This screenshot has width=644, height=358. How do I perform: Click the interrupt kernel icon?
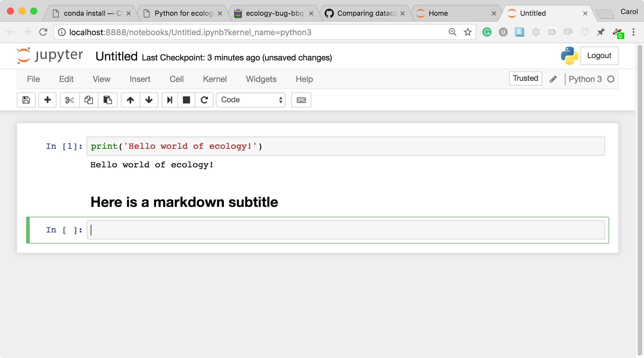tap(185, 100)
